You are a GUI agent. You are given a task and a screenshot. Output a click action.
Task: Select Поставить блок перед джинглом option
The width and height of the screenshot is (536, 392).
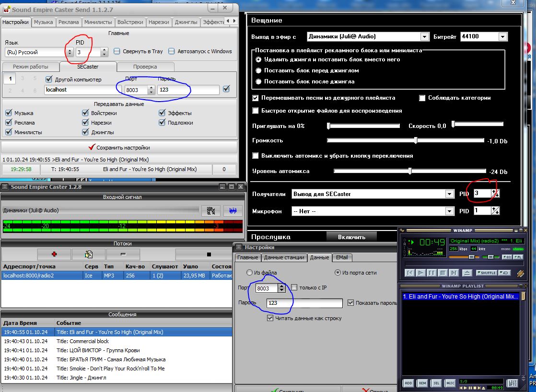click(x=258, y=70)
